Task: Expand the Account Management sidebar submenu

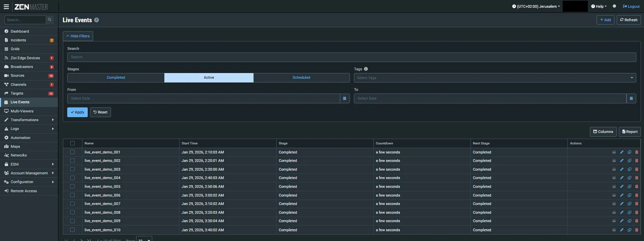Action: (x=29, y=173)
